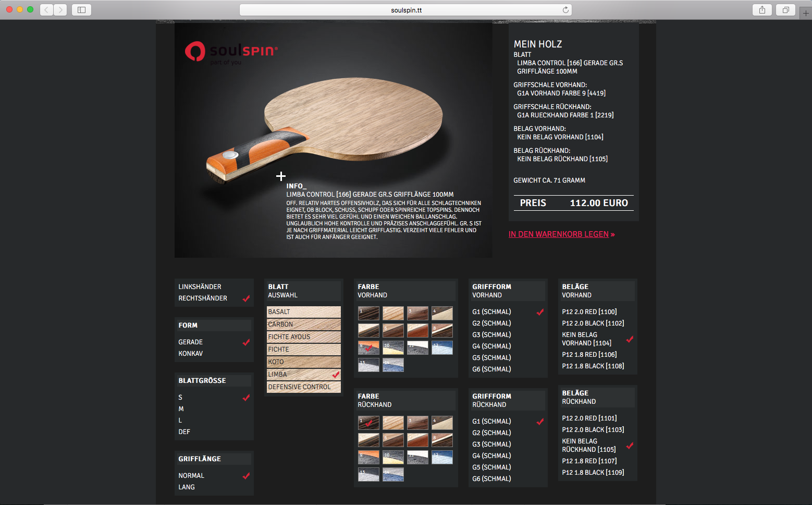Image resolution: width=812 pixels, height=505 pixels.
Task: Select color 14 swatch under Farbe Rückhand
Action: pyautogui.click(x=393, y=475)
